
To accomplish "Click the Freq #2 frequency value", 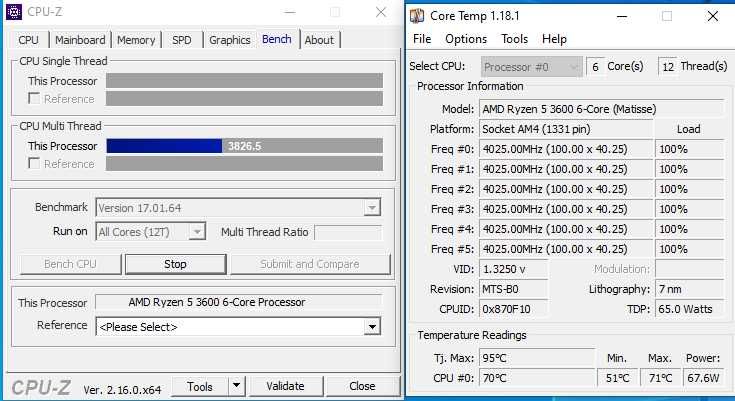I will (x=566, y=189).
